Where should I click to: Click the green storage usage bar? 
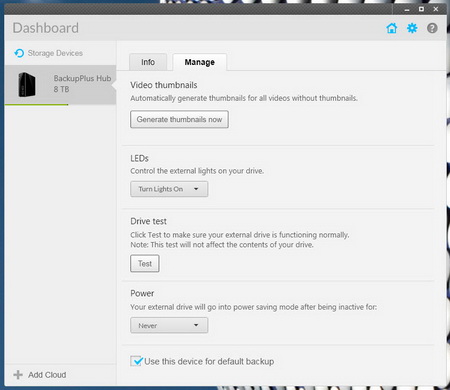click(36, 105)
